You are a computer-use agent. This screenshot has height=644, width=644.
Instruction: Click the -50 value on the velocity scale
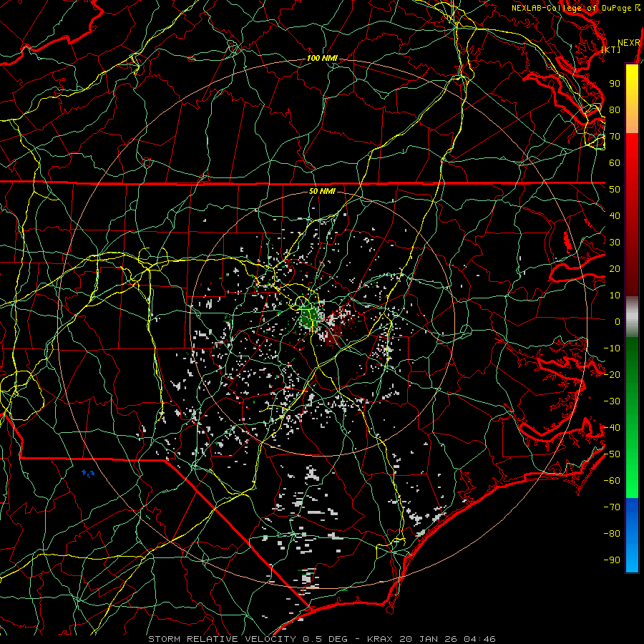[x=612, y=454]
